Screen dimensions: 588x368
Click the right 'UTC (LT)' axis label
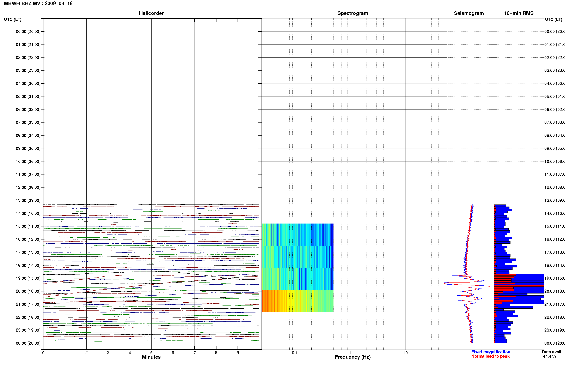[553, 19]
